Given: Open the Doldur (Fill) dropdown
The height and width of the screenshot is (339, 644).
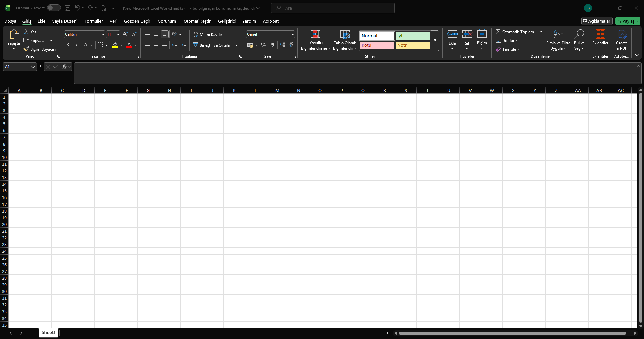Looking at the screenshot, I should [x=507, y=40].
